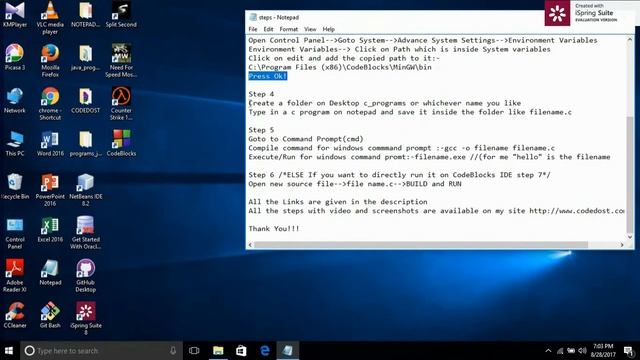Image resolution: width=640 pixels, height=360 pixels.
Task: Show hidden system tray icons
Action: (x=548, y=351)
